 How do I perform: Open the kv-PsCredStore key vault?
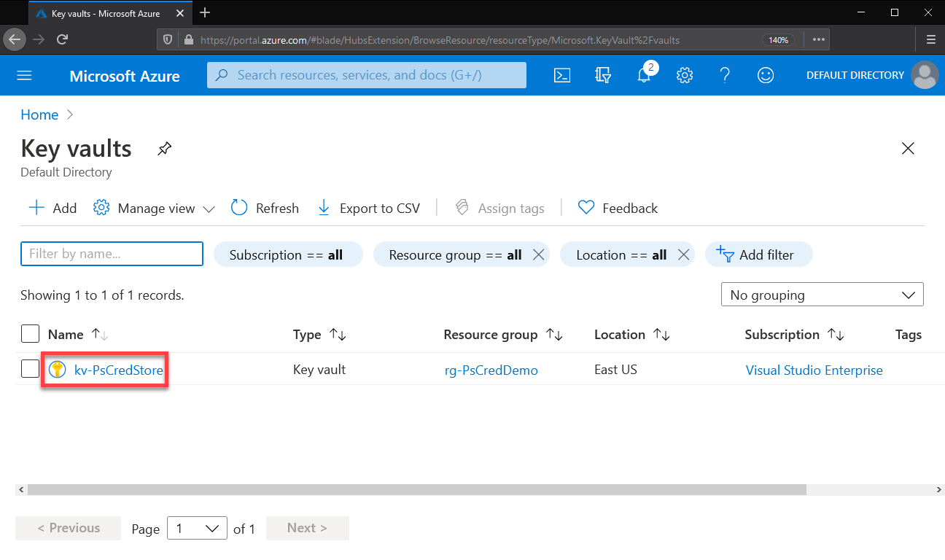119,370
